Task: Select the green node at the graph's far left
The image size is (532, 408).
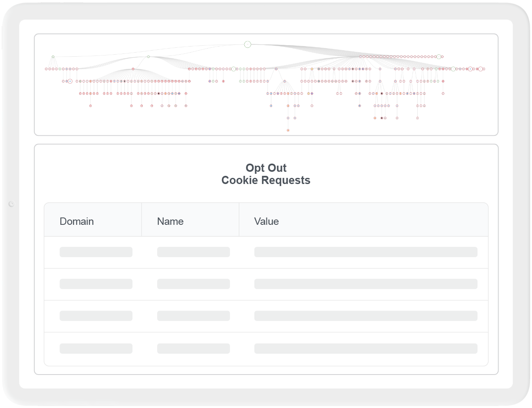Action: tap(53, 57)
